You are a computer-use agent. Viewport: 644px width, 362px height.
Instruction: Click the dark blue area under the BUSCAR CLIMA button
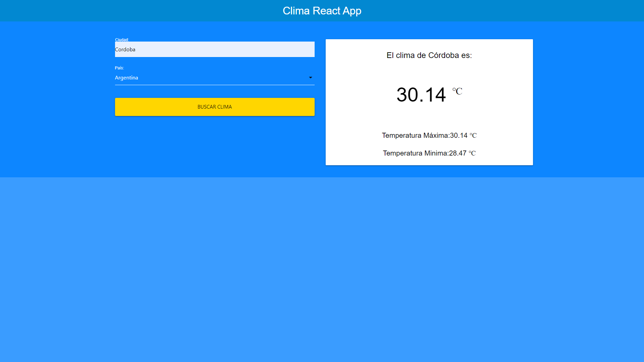[215, 146]
